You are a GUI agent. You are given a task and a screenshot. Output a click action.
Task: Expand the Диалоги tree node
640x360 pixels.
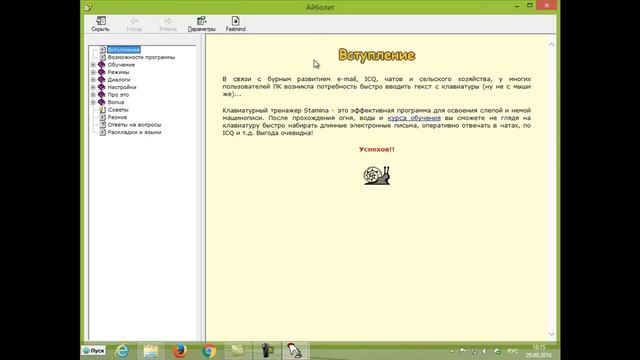click(x=93, y=80)
